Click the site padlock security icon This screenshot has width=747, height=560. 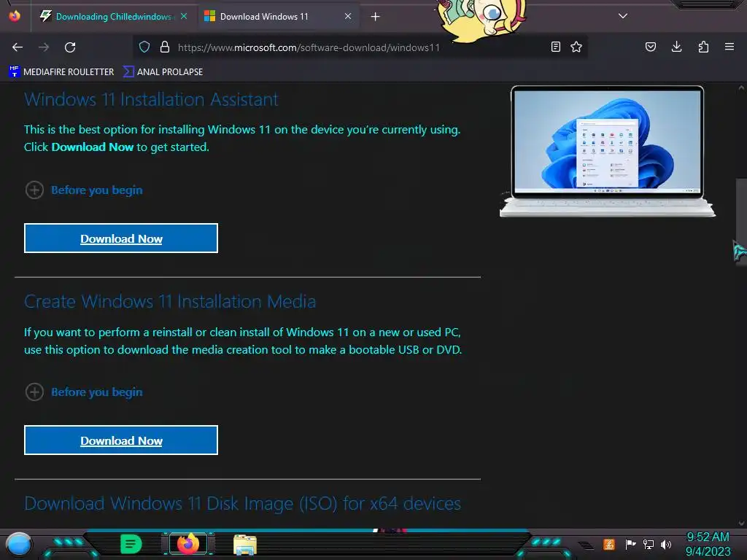(x=165, y=47)
